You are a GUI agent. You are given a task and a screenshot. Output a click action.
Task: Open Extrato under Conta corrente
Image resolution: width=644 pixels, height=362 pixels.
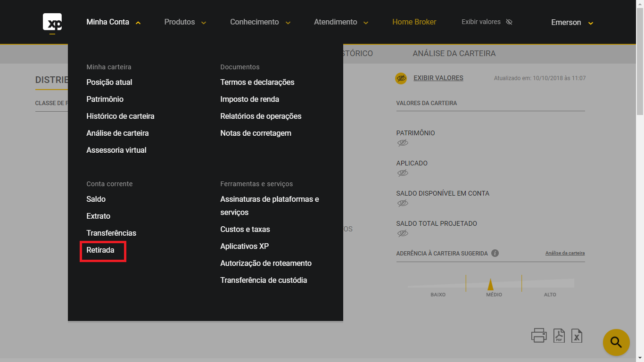[99, 216]
